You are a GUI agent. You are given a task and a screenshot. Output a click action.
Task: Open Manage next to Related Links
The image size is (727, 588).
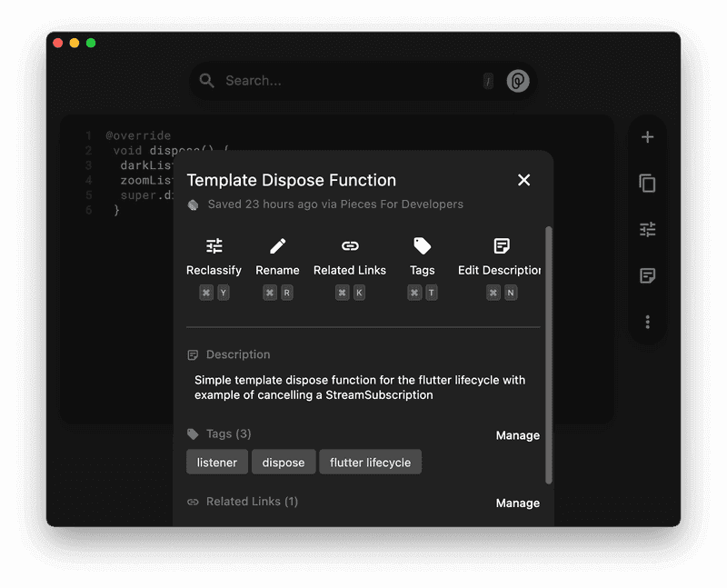pyautogui.click(x=518, y=503)
